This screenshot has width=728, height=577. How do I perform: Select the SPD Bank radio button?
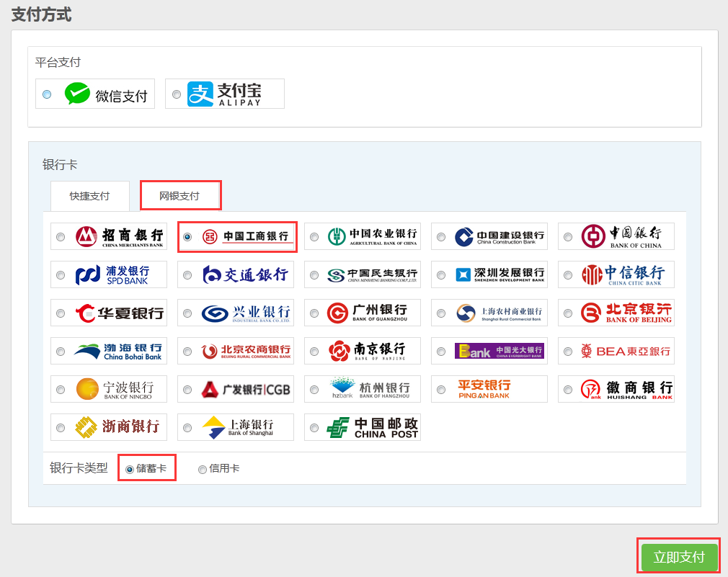[61, 275]
